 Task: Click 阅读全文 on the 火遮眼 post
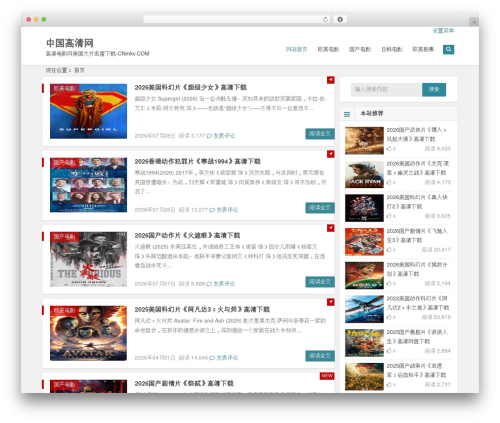320,282
